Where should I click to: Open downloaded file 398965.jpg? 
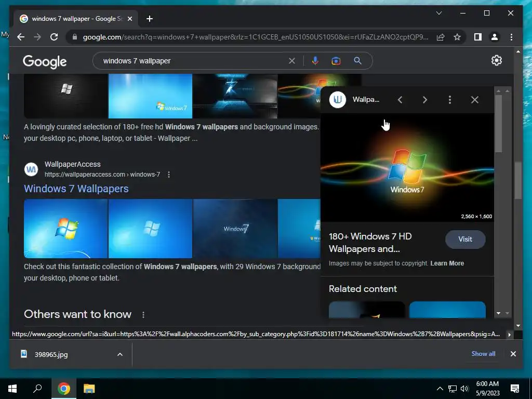point(51,354)
